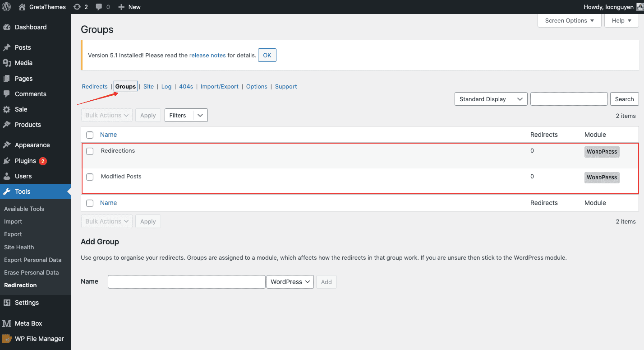Open Erase Personal Data submenu item
Screen dimensions: 644x350
[x=31, y=272]
